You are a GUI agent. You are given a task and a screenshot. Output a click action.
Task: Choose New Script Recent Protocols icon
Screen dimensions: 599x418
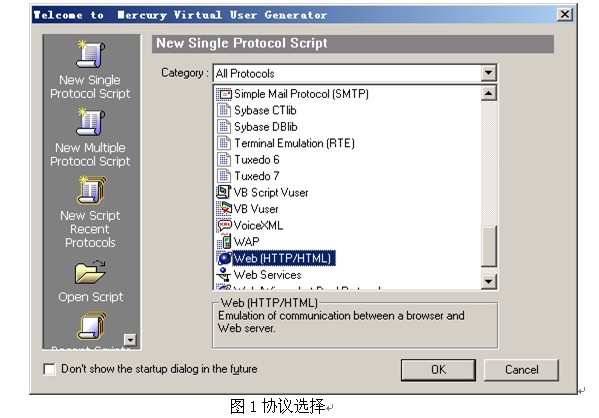91,190
